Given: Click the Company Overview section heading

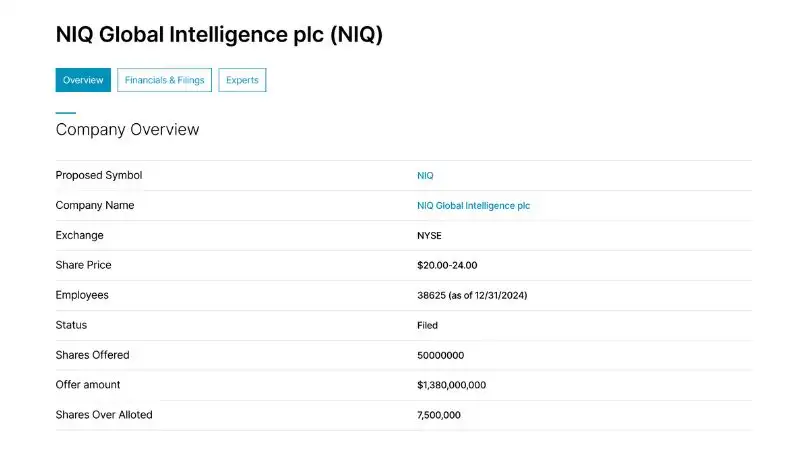Looking at the screenshot, I should (128, 130).
